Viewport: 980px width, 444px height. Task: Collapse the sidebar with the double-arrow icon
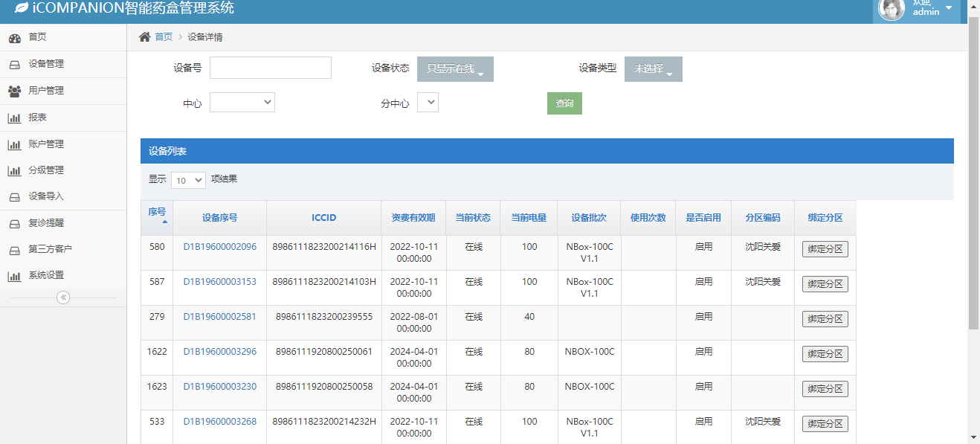point(63,297)
